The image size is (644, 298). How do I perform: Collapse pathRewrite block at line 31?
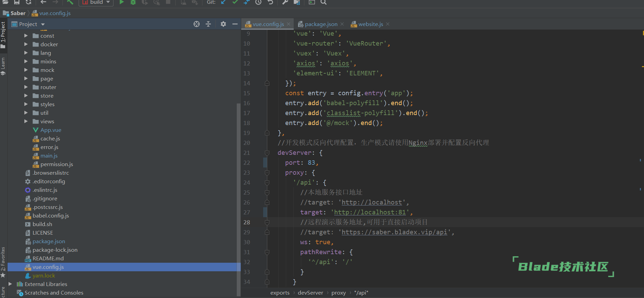point(267,252)
